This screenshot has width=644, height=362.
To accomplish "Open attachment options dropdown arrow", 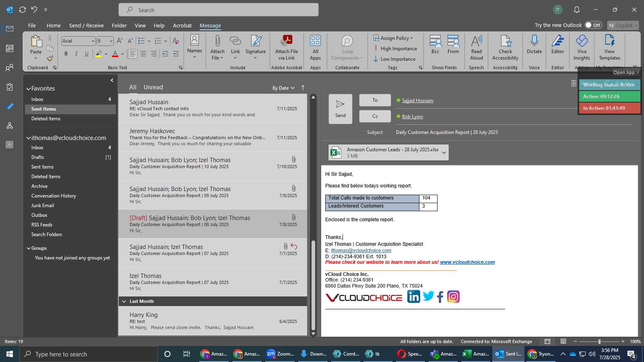I will [x=444, y=152].
